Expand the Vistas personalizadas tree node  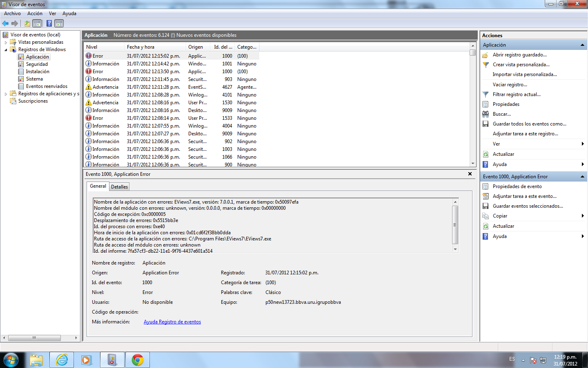6,42
